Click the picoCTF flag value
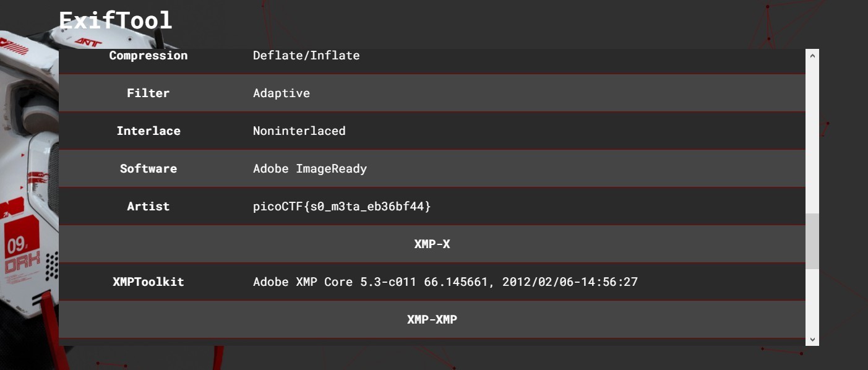This screenshot has height=370, width=868. (342, 207)
